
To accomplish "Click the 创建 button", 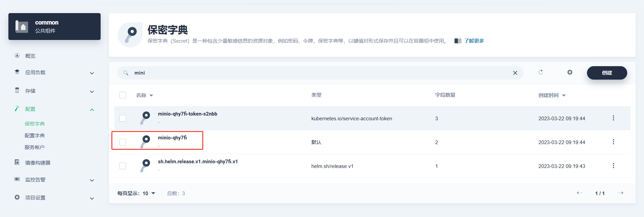I will pyautogui.click(x=606, y=73).
